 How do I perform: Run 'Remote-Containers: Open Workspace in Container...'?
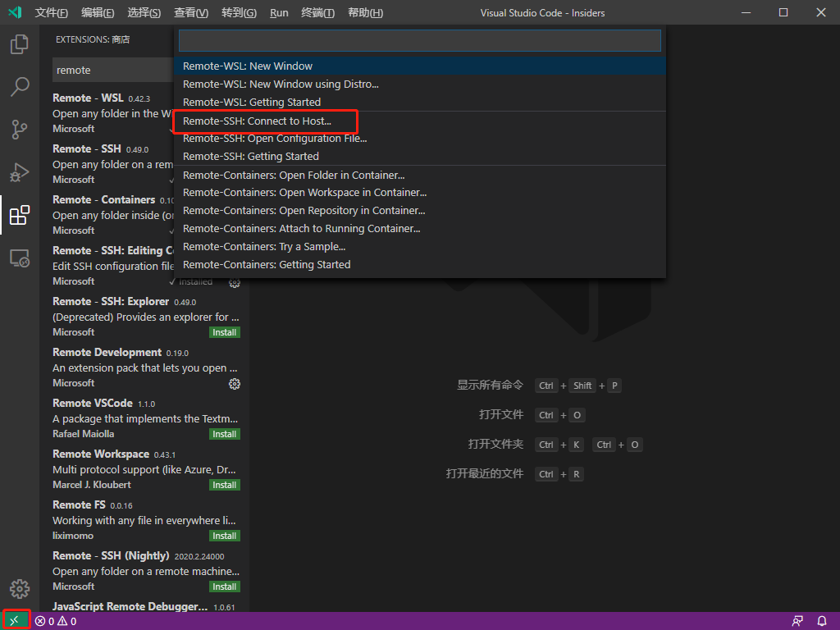pyautogui.click(x=419, y=193)
